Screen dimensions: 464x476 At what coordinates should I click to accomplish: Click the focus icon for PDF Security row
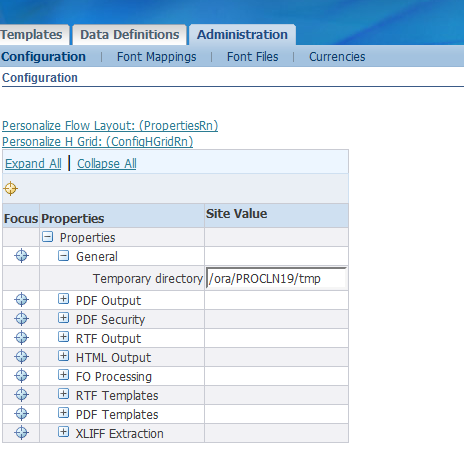pos(22,319)
